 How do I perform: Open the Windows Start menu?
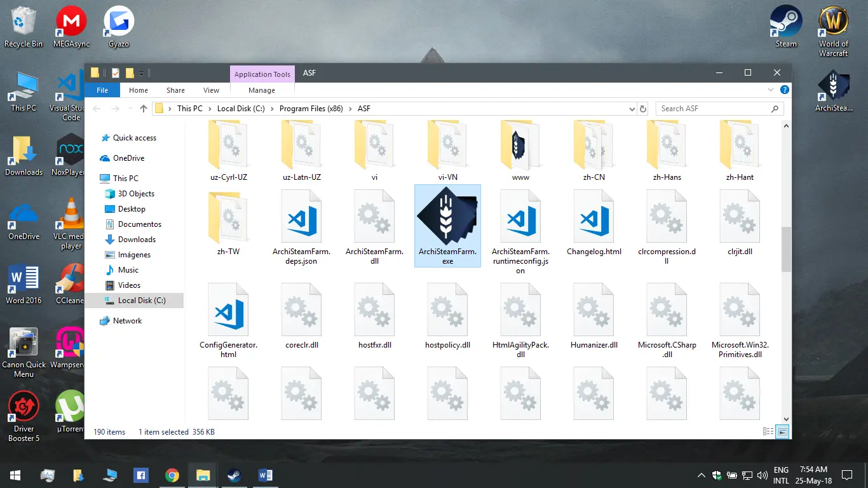click(15, 475)
